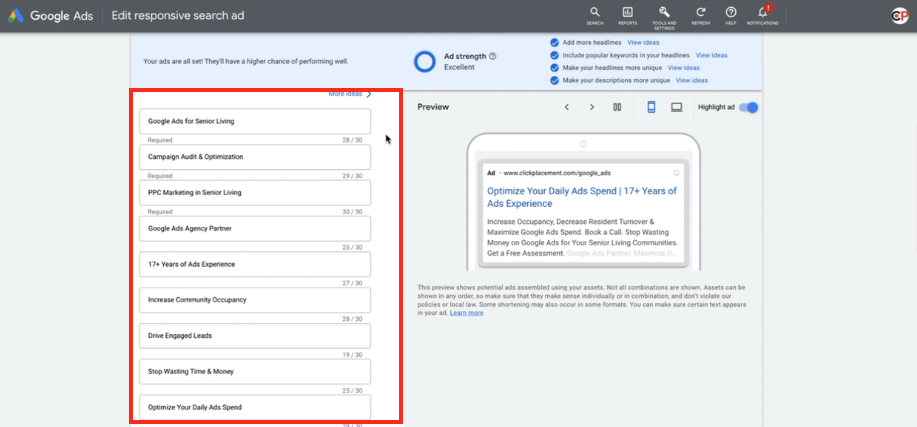Click the 'Make your descriptions more unique' checkmark

click(x=554, y=80)
